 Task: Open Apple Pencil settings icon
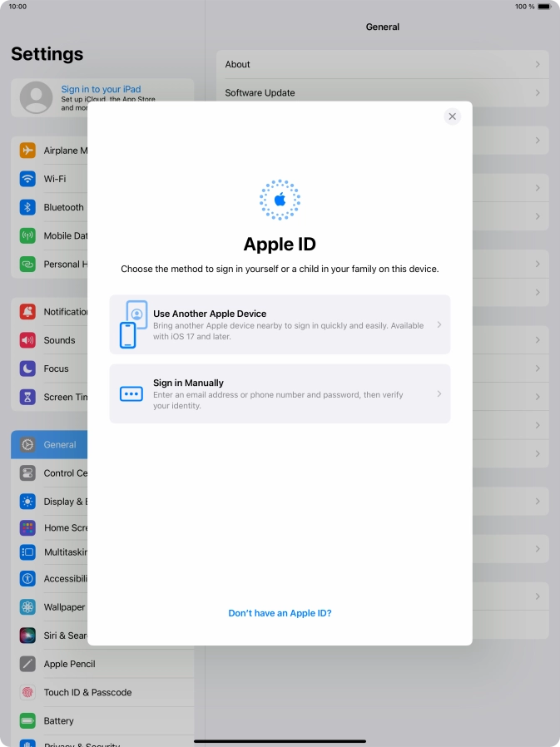point(28,664)
